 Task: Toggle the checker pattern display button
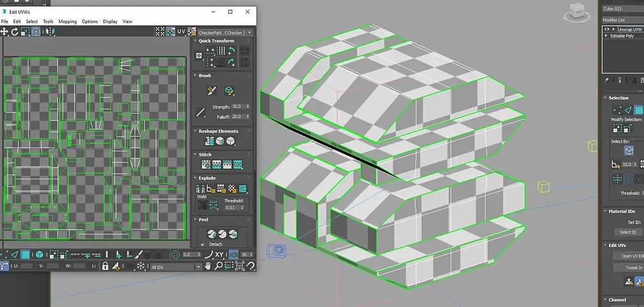[160, 32]
